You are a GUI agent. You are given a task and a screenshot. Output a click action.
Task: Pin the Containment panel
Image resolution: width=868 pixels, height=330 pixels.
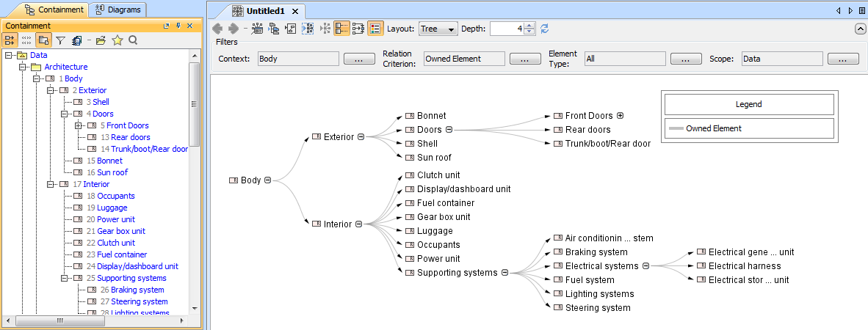(x=178, y=26)
